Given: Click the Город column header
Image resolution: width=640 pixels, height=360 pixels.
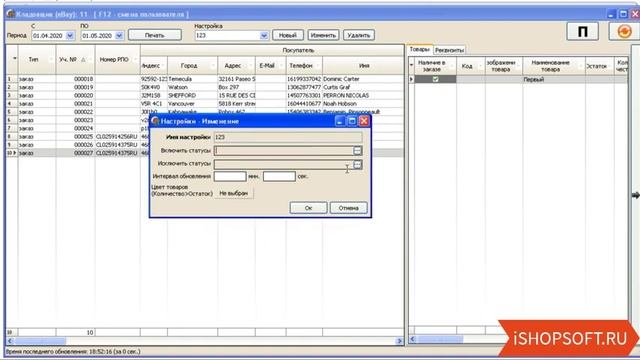Looking at the screenshot, I should click(x=192, y=65).
